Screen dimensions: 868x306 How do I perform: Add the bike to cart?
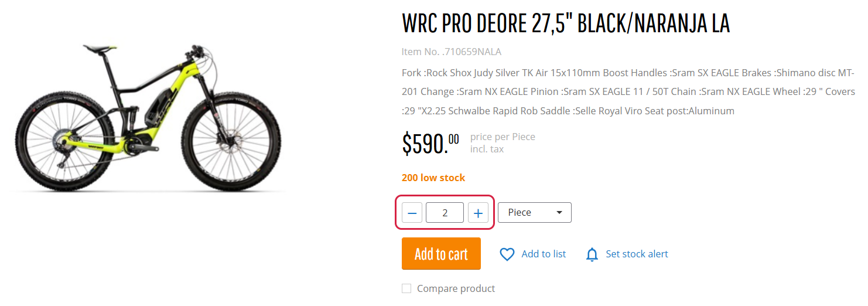tap(441, 254)
